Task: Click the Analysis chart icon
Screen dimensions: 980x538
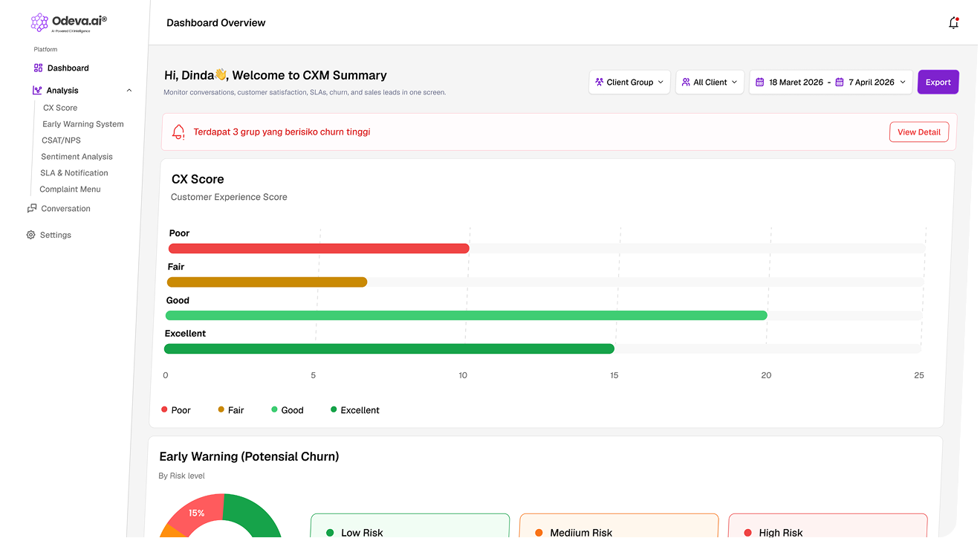Action: (x=37, y=90)
